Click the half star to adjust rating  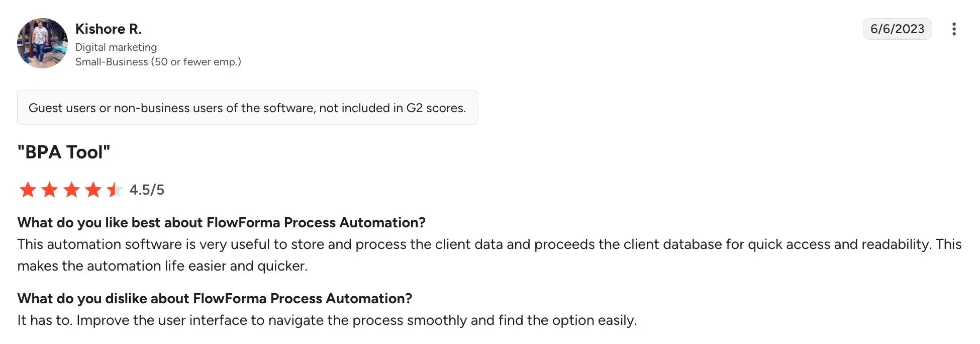click(x=114, y=190)
